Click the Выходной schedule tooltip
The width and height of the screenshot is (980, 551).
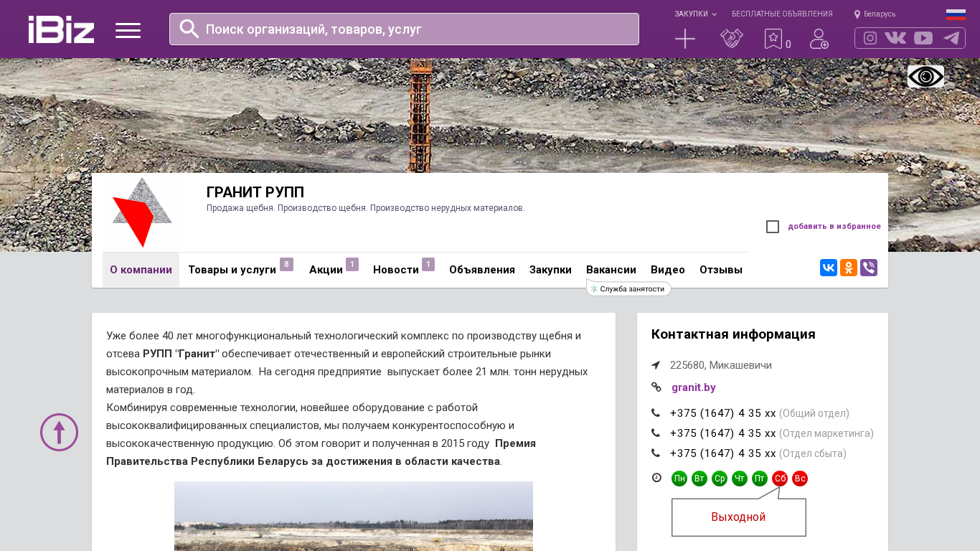738,517
